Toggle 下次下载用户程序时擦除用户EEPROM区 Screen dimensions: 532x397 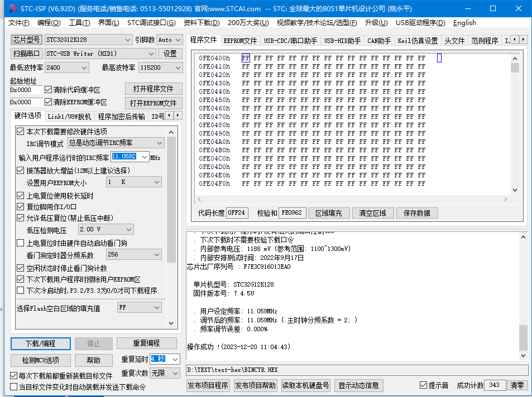click(20, 279)
